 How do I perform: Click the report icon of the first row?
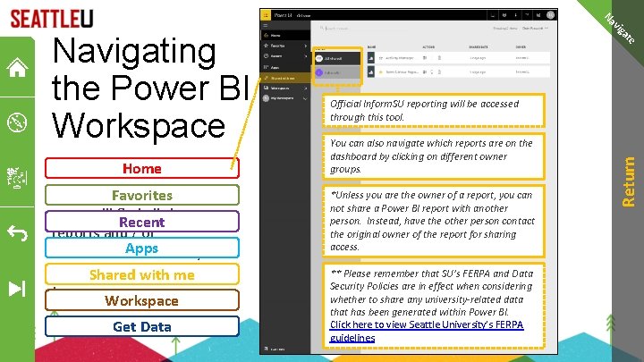[371, 58]
